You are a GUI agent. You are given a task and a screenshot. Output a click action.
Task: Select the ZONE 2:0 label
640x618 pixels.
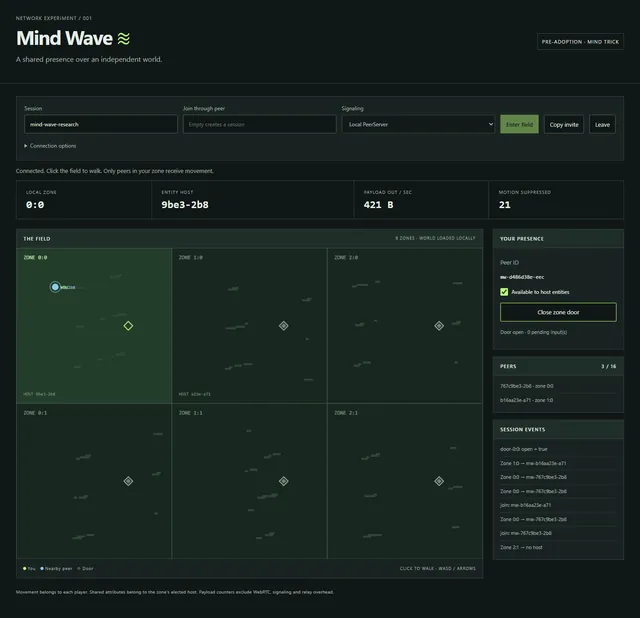coord(346,258)
